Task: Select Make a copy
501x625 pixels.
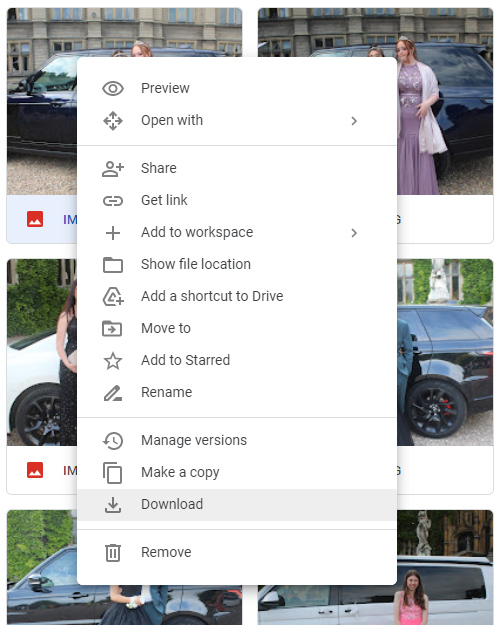Action: point(237,472)
